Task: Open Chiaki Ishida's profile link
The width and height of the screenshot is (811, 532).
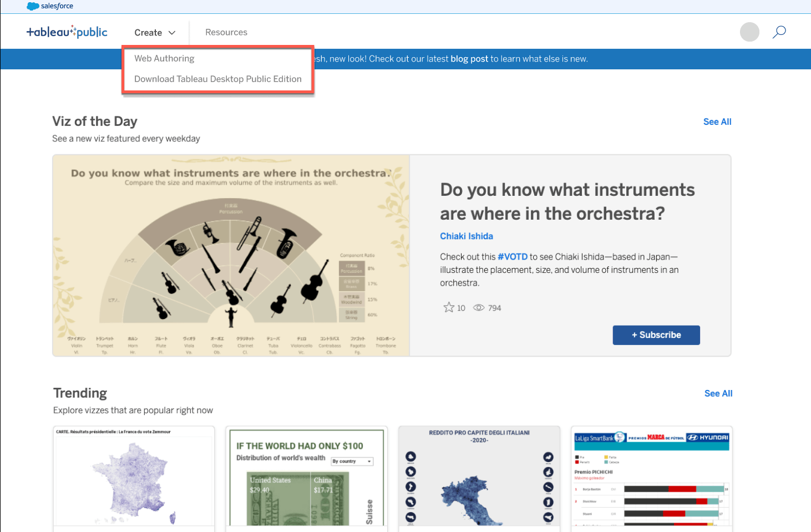Action: [466, 236]
